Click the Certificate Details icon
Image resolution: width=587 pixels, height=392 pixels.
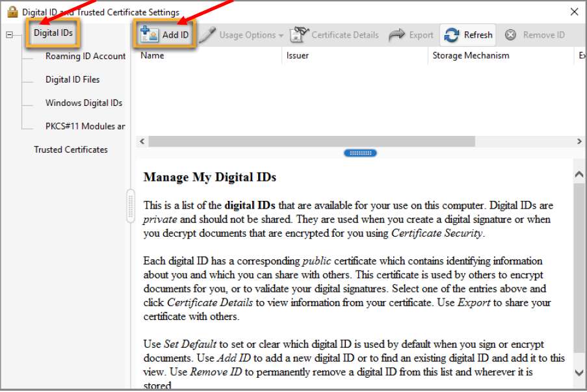click(299, 34)
